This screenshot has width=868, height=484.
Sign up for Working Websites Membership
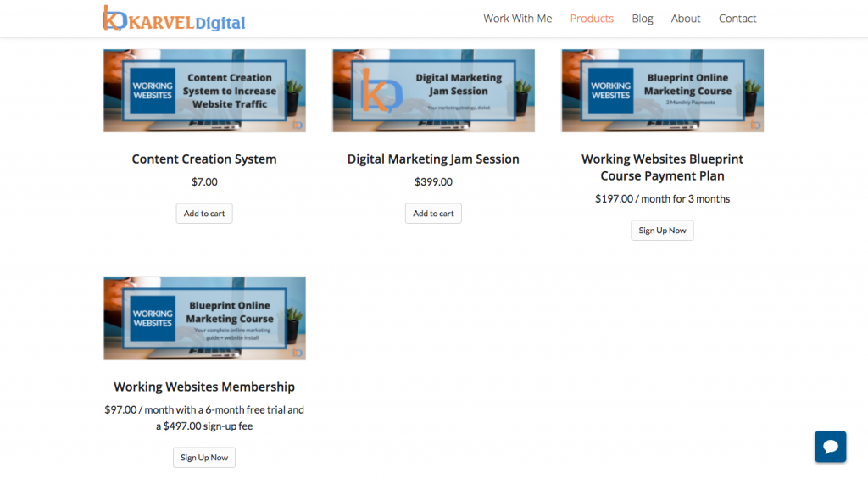pos(204,458)
